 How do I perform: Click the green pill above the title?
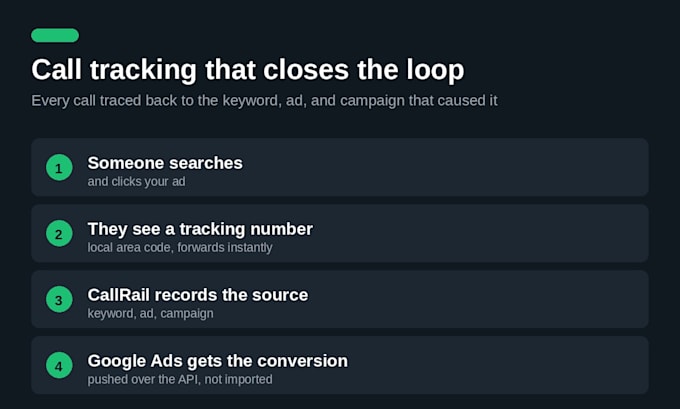tap(55, 35)
